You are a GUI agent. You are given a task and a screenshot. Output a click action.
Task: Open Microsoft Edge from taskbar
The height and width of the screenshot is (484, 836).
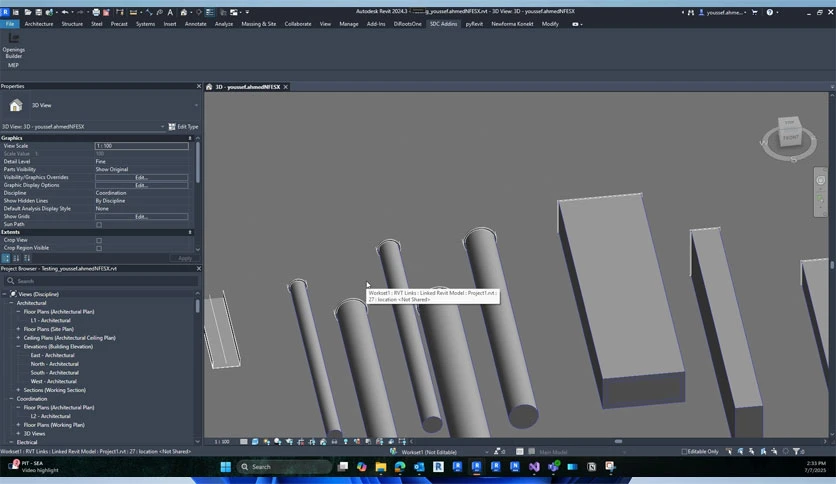(x=400, y=467)
